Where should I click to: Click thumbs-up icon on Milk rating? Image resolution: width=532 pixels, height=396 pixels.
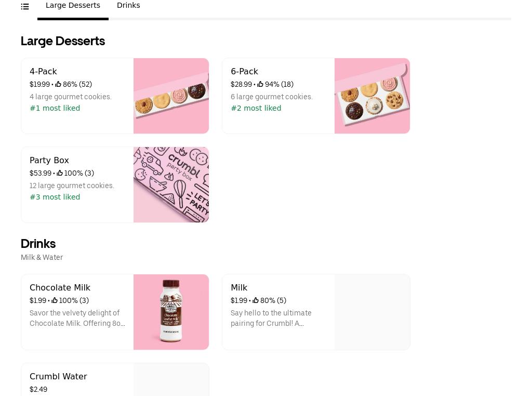256,300
